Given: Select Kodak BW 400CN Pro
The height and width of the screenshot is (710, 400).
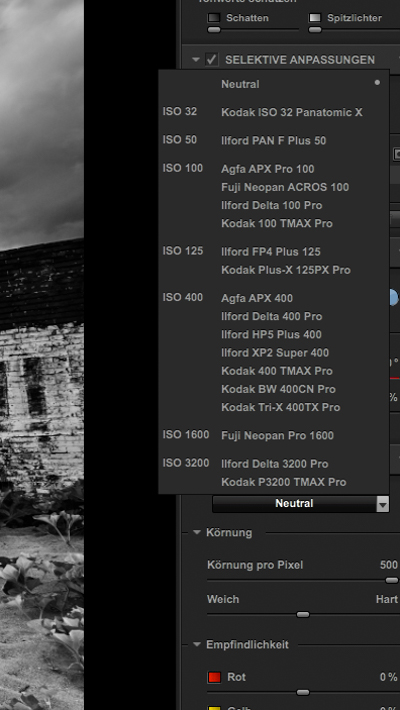Looking at the screenshot, I should pos(279,389).
